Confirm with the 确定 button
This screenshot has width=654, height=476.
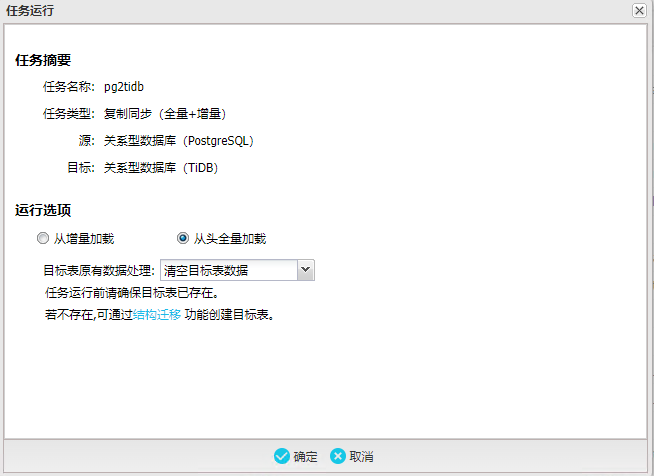[x=296, y=456]
